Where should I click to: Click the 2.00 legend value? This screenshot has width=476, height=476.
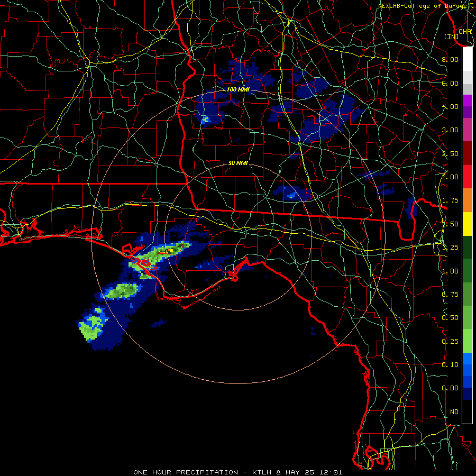click(450, 177)
